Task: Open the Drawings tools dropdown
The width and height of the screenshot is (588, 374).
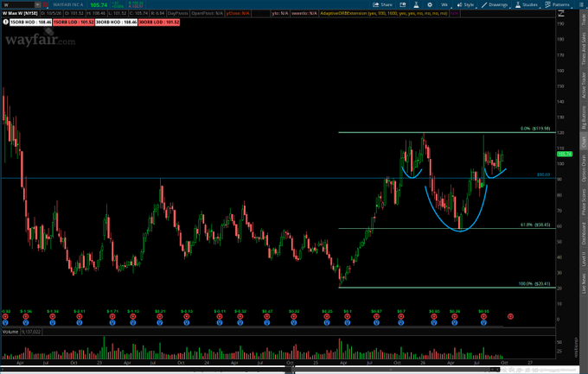Action: (x=495, y=5)
